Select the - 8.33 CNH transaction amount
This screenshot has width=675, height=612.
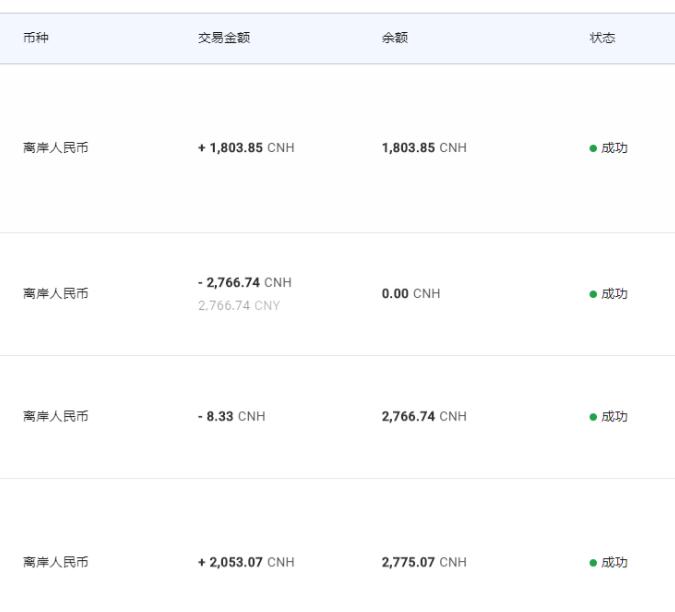pyautogui.click(x=231, y=416)
